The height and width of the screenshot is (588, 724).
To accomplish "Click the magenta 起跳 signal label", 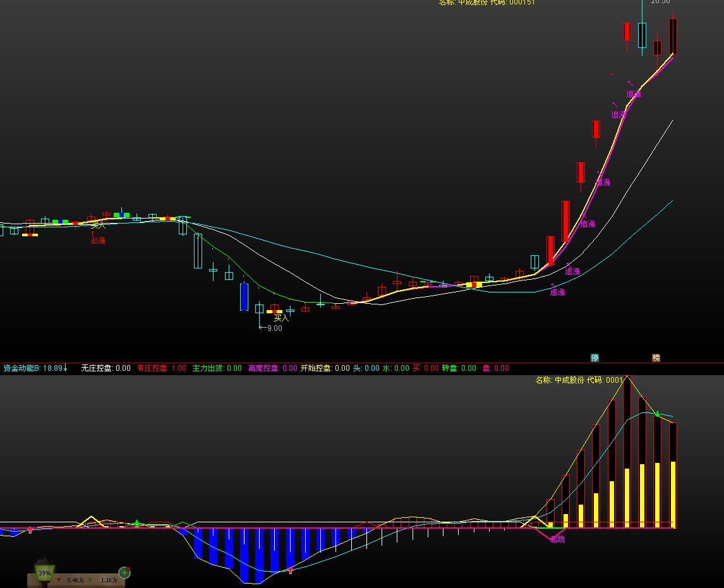I will point(557,539).
